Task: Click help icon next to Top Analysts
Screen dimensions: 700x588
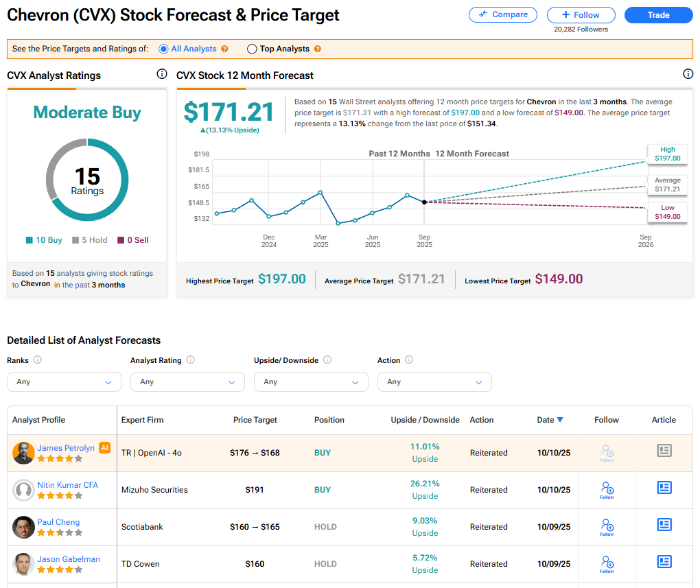Action: 317,49
